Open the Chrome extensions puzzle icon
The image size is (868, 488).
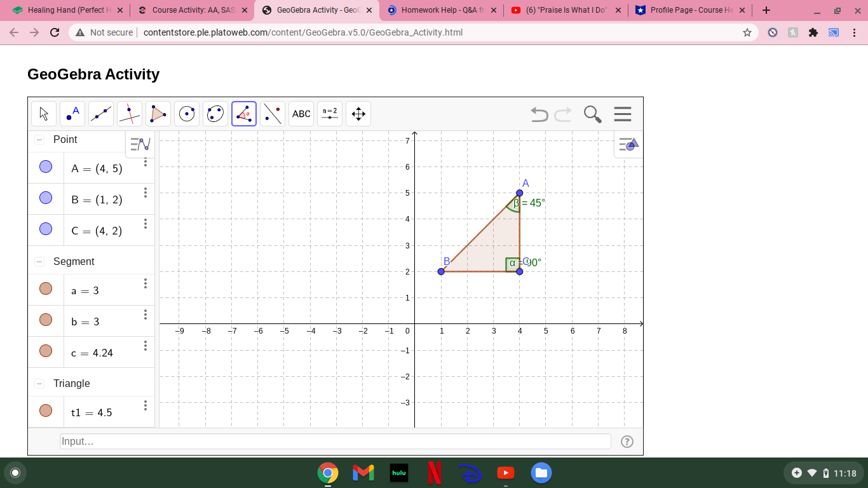(x=813, y=32)
